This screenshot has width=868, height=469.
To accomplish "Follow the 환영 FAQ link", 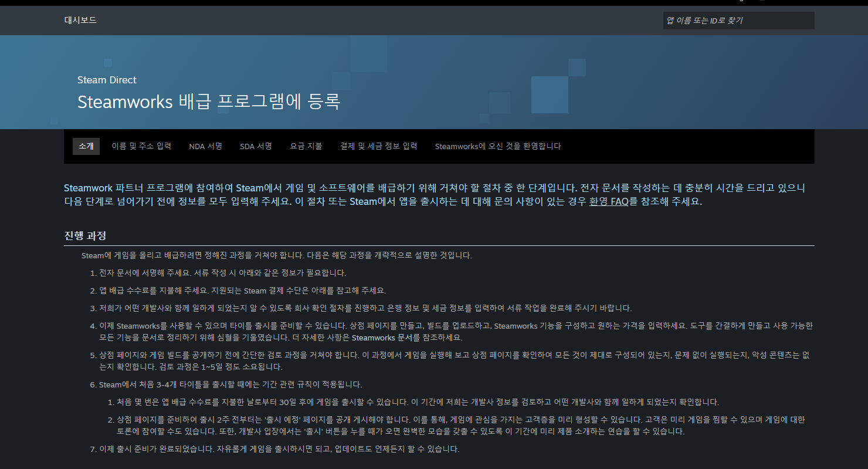I will coord(609,201).
